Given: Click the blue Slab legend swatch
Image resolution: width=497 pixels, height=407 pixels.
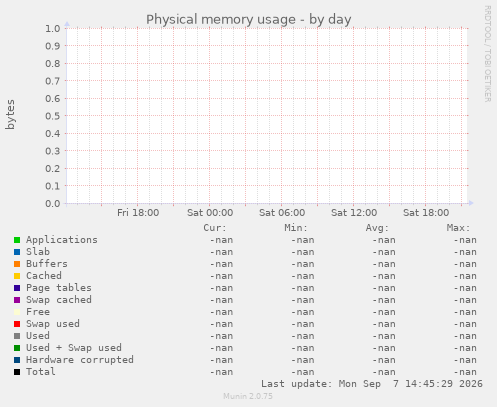Looking at the screenshot, I should click(17, 252).
